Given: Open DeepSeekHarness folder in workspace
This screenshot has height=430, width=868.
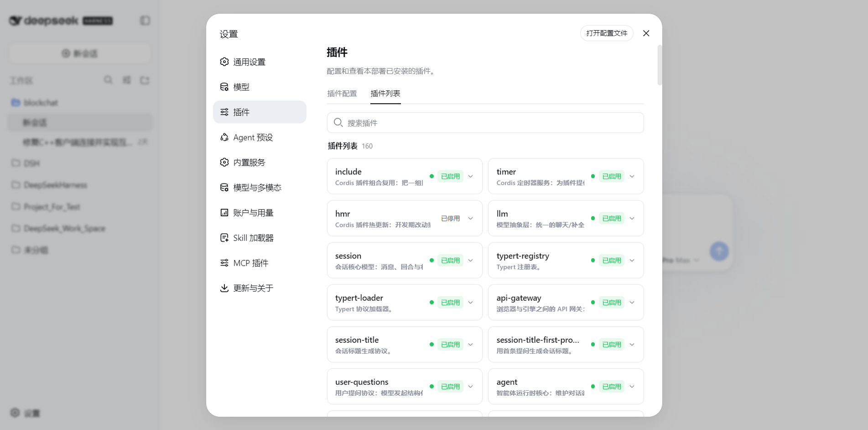Looking at the screenshot, I should 80,185.
